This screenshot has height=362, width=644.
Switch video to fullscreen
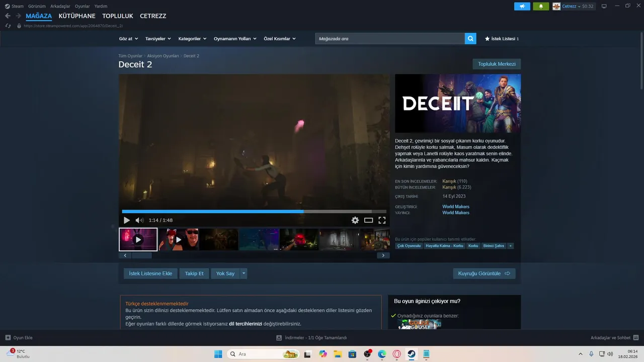click(382, 220)
